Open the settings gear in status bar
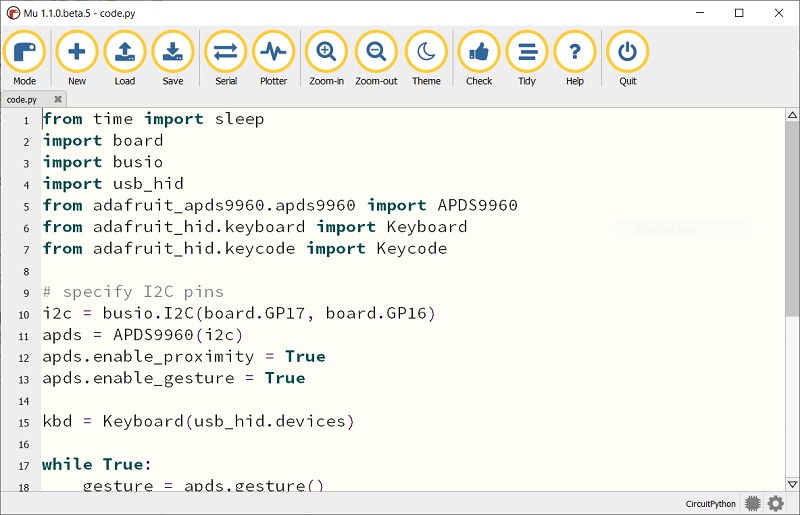 pyautogui.click(x=776, y=504)
